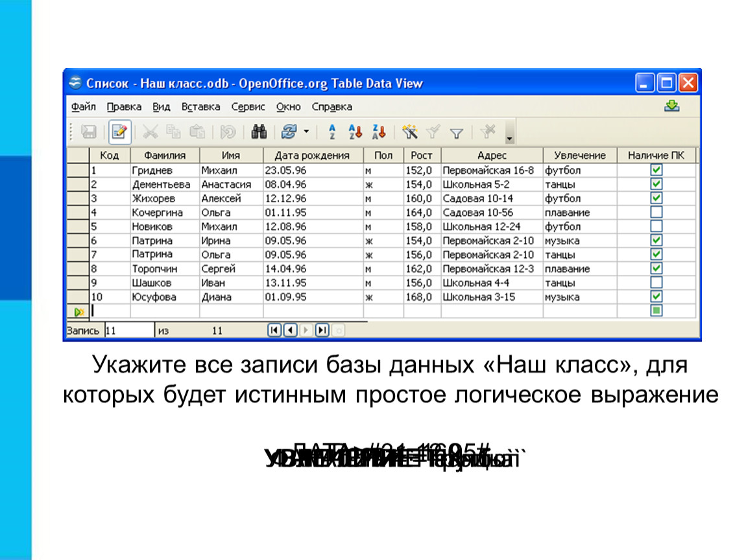Screen dimensions: 746x560
Task: Click the Дата рождения column header
Action: (313, 156)
